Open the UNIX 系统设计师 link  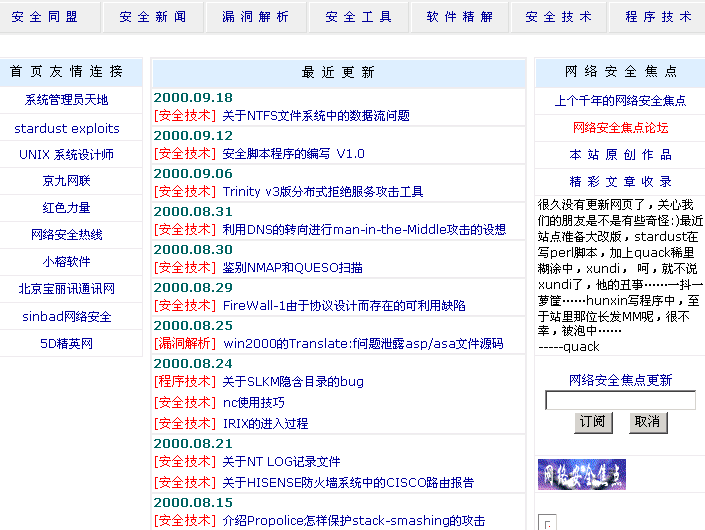point(67,155)
